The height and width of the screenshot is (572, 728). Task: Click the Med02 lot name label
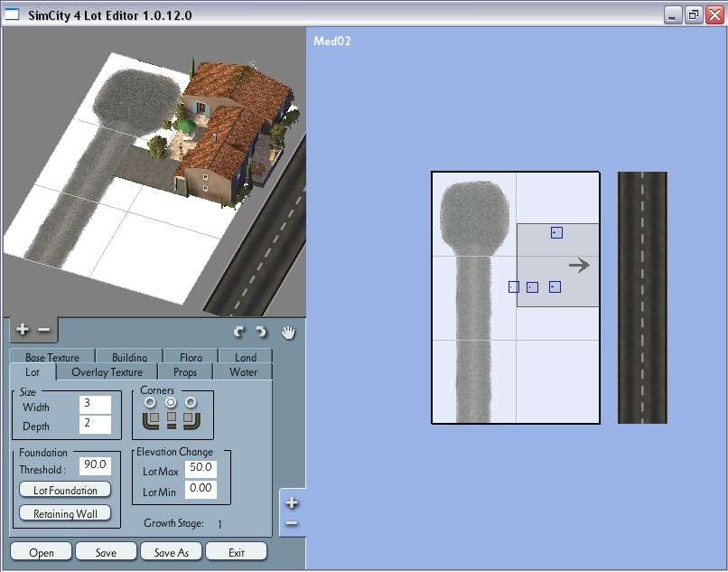(x=332, y=41)
